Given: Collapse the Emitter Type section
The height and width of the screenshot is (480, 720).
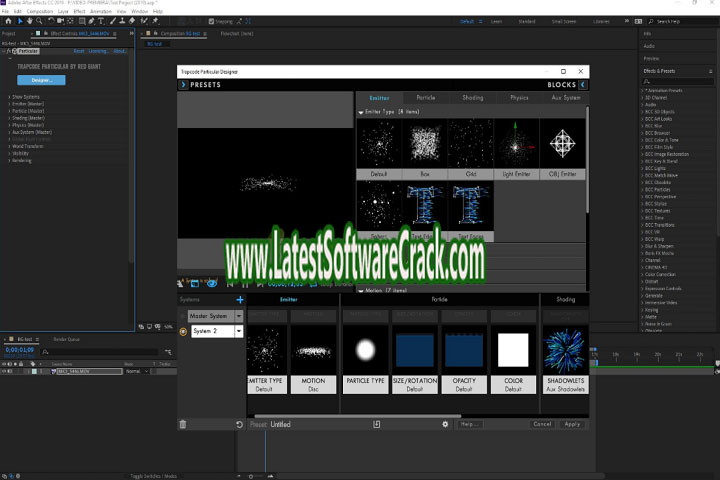Looking at the screenshot, I should pos(361,112).
